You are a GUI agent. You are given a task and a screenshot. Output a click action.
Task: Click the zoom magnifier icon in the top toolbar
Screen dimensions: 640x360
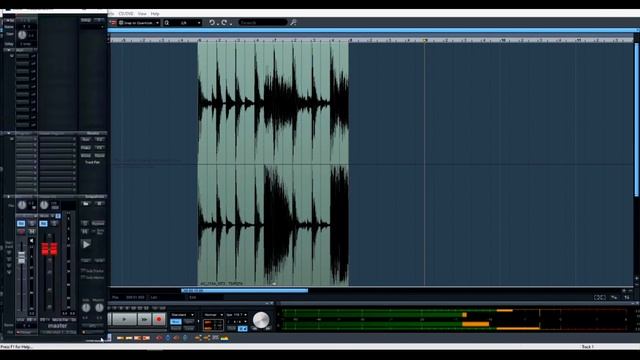pyautogui.click(x=167, y=23)
